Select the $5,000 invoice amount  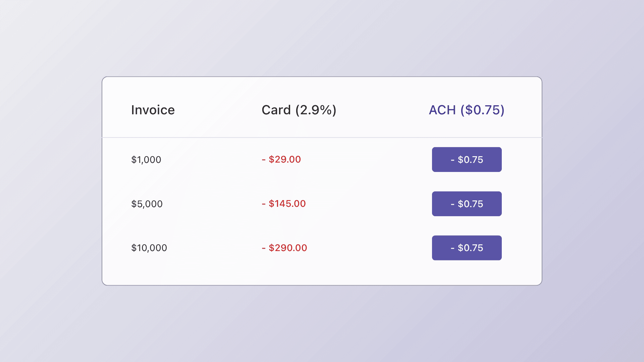click(x=147, y=204)
